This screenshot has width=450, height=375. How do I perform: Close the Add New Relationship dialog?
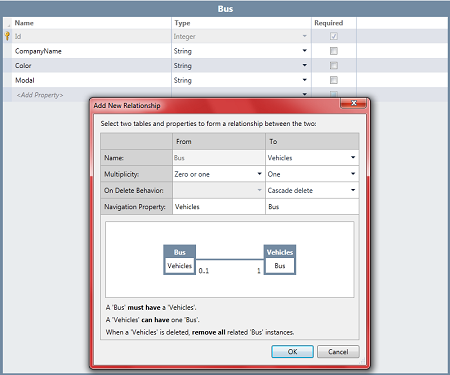tap(354, 103)
